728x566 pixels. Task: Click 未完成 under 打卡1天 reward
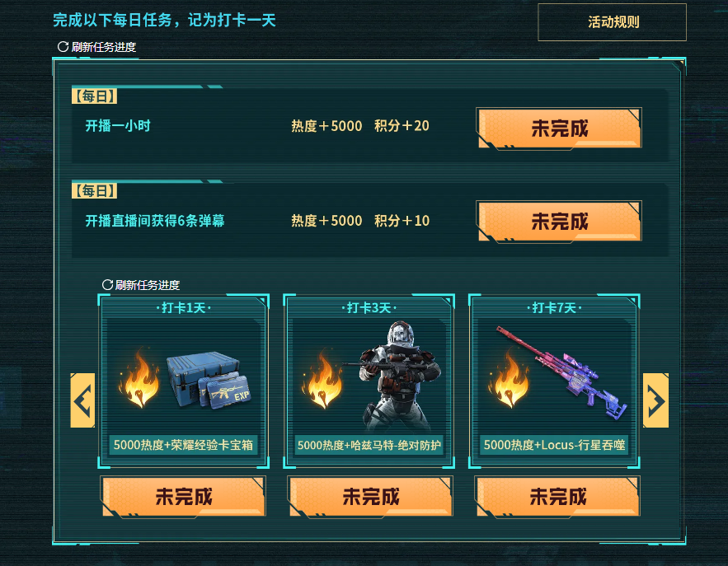tap(184, 497)
